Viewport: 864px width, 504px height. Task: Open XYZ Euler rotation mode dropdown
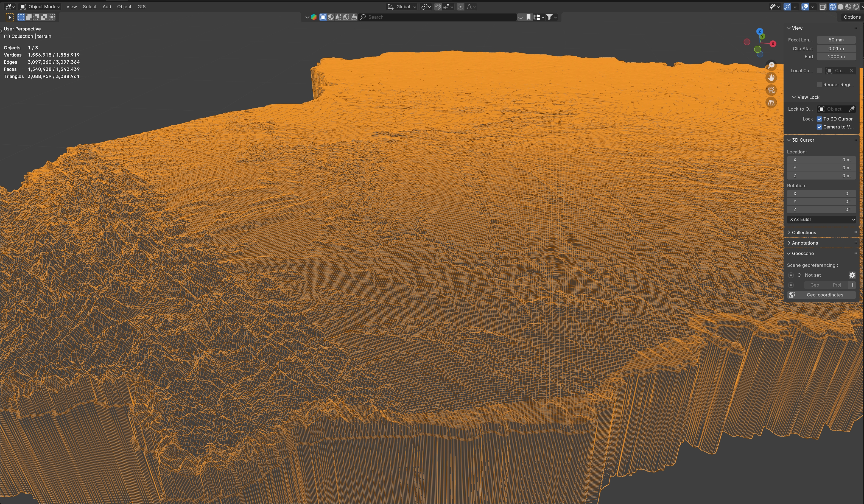[x=822, y=219]
